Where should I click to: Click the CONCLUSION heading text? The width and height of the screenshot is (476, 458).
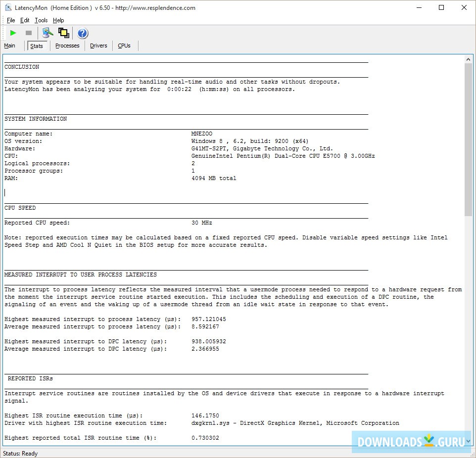coord(22,67)
